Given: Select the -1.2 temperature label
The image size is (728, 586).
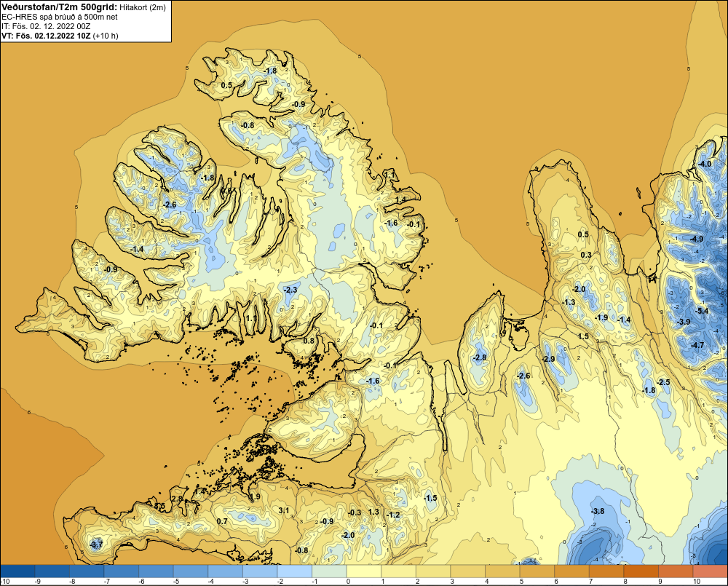Looking at the screenshot, I should point(393,515).
